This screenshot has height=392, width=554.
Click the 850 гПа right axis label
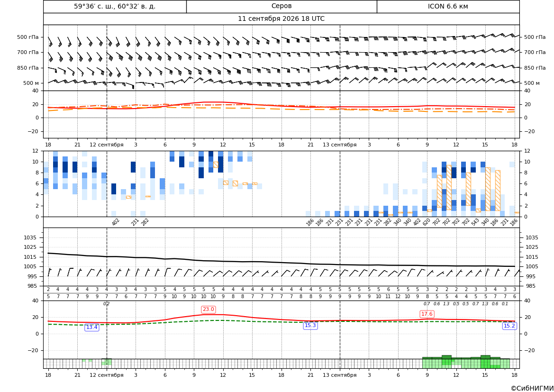coord(535,68)
